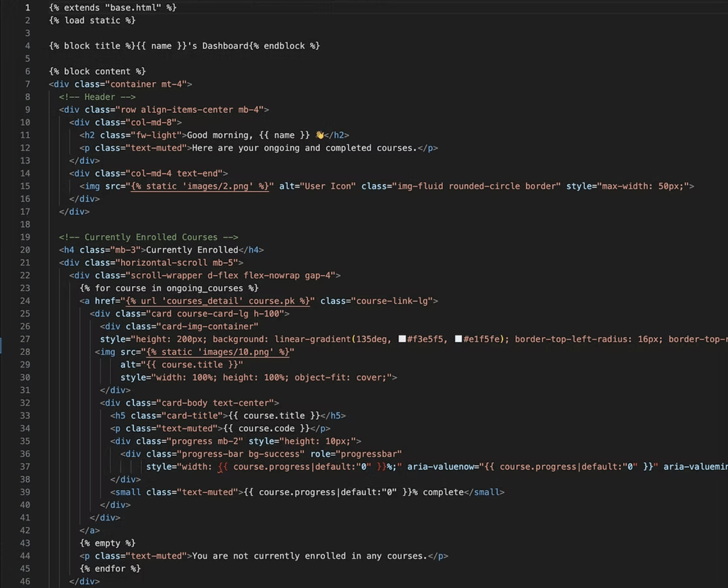Click the waving hand emoji in the h2 greeting
The image size is (728, 588).
click(x=319, y=135)
